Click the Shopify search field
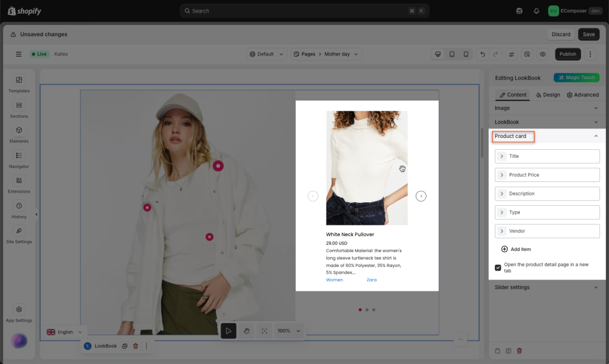 coord(304,11)
